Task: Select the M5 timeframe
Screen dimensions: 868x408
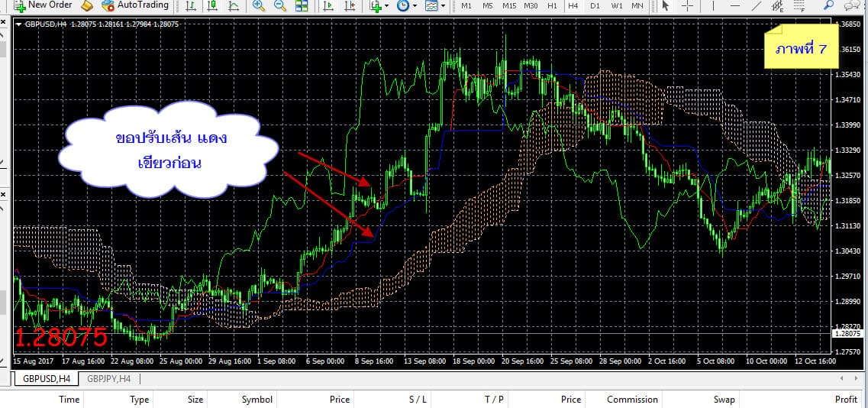Action: click(487, 5)
